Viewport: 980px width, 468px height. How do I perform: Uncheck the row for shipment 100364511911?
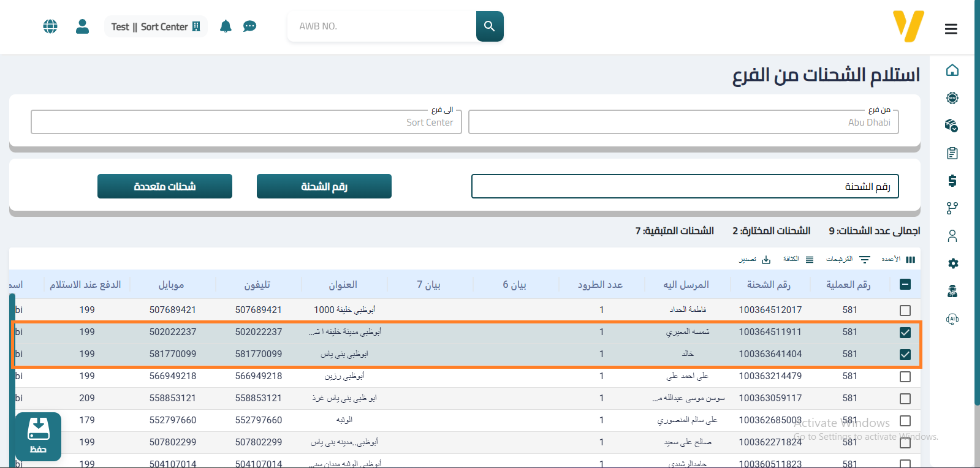click(905, 333)
